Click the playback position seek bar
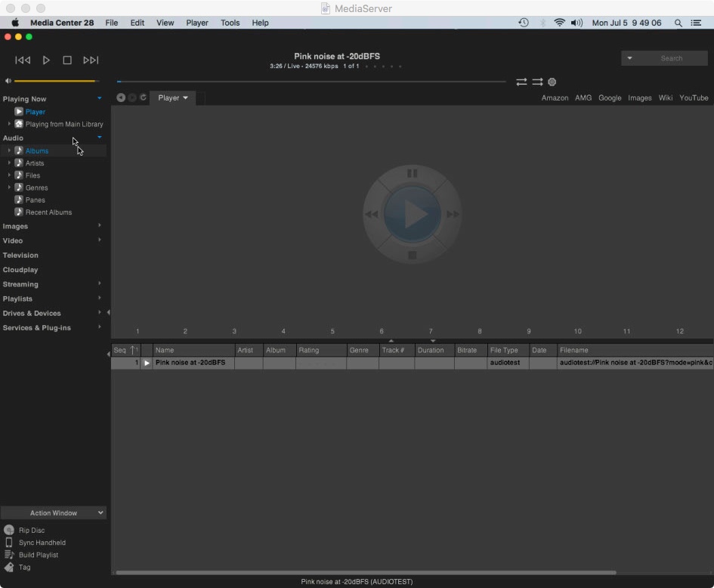This screenshot has height=588, width=714. [311, 82]
